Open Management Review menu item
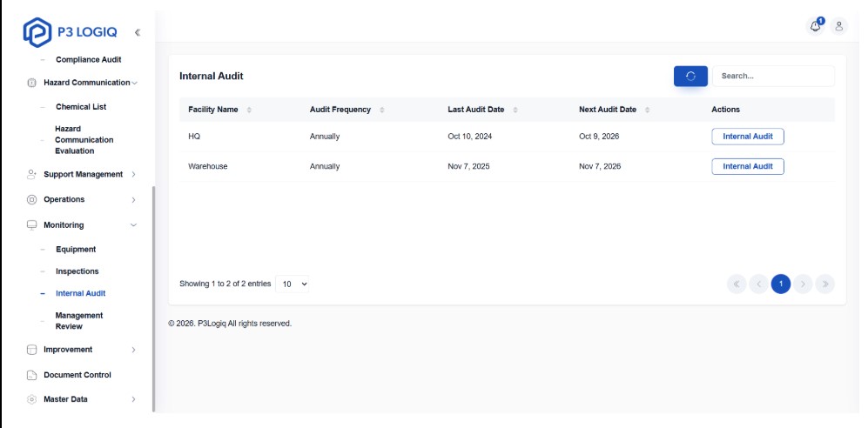Screen dimensions: 868x428 79,321
